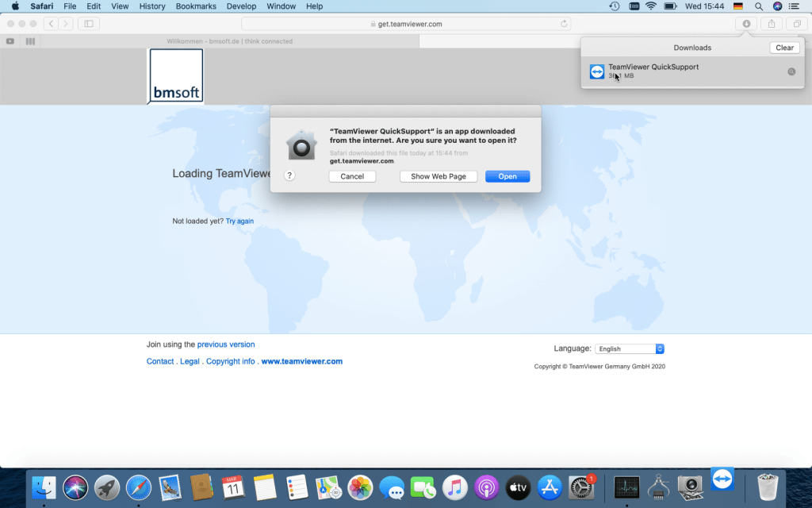Open the Contact link
Viewport: 812px width, 508px height.
click(x=160, y=361)
